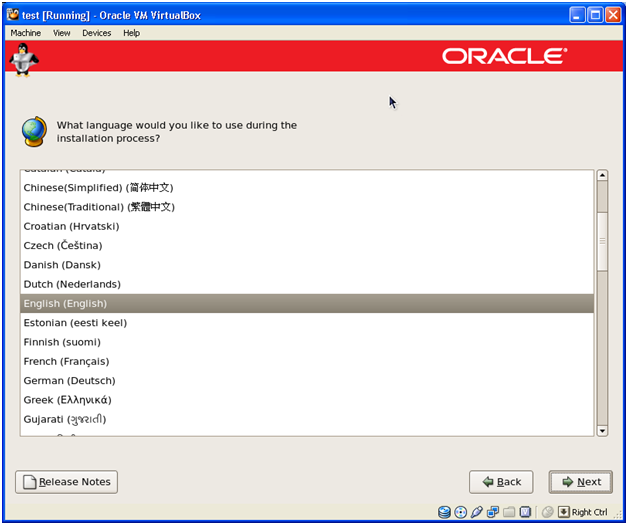Image resolution: width=628 pixels, height=525 pixels.
Task: Open the Release Notes button
Action: 66,482
